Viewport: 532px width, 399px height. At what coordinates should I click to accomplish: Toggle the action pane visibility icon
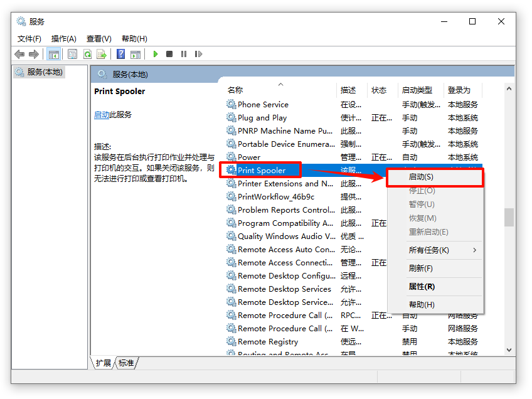pyautogui.click(x=136, y=54)
